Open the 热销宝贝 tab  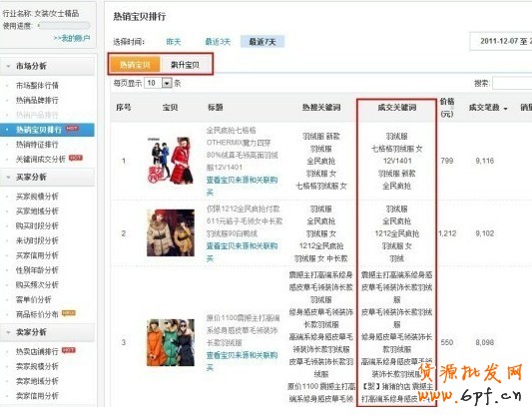click(135, 64)
